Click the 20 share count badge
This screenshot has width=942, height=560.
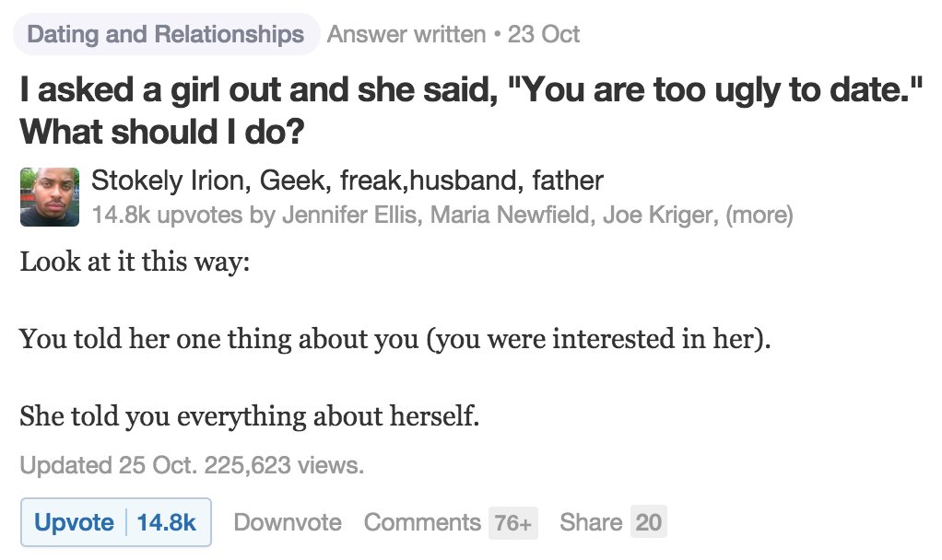coord(649,522)
